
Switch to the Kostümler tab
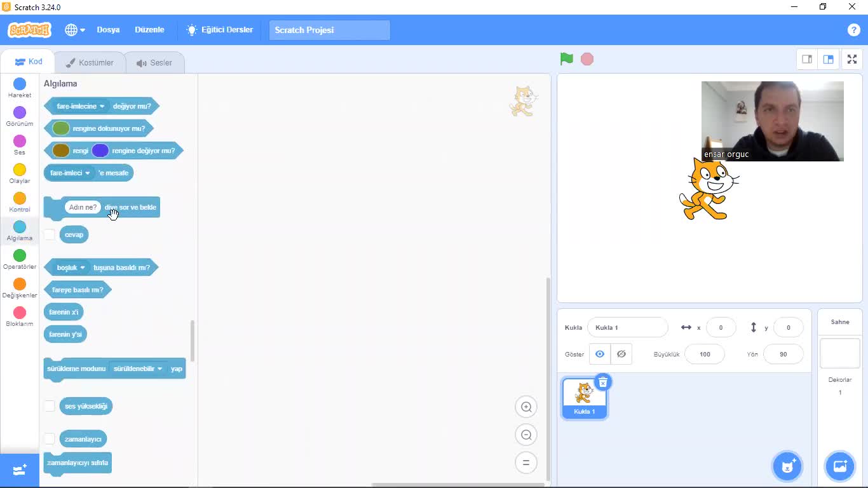[x=89, y=62]
